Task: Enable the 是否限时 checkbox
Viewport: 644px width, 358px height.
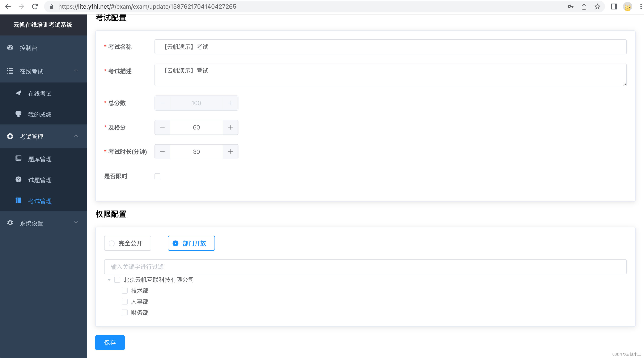Action: pos(157,176)
